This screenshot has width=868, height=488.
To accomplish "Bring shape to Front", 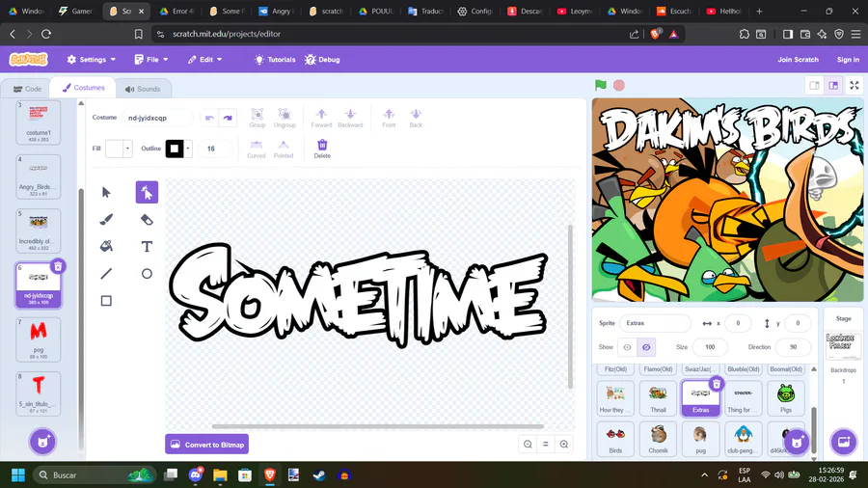I will (389, 118).
